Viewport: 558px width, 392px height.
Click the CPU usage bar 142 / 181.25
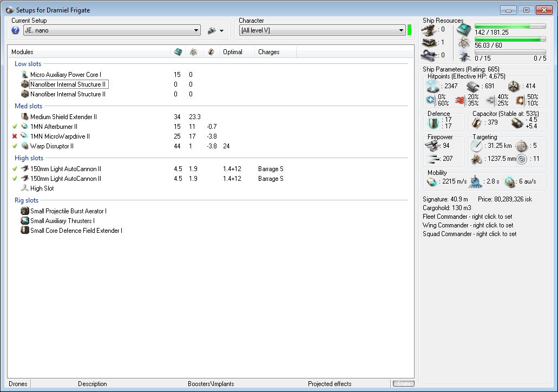coord(510,27)
